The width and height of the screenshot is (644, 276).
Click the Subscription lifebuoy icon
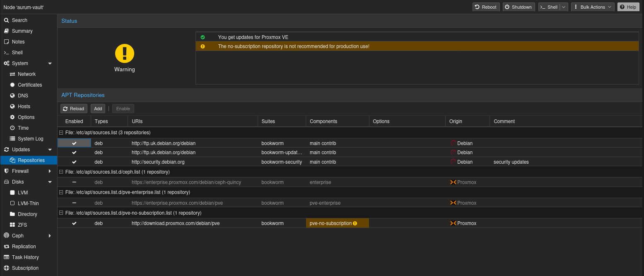pyautogui.click(x=6, y=268)
